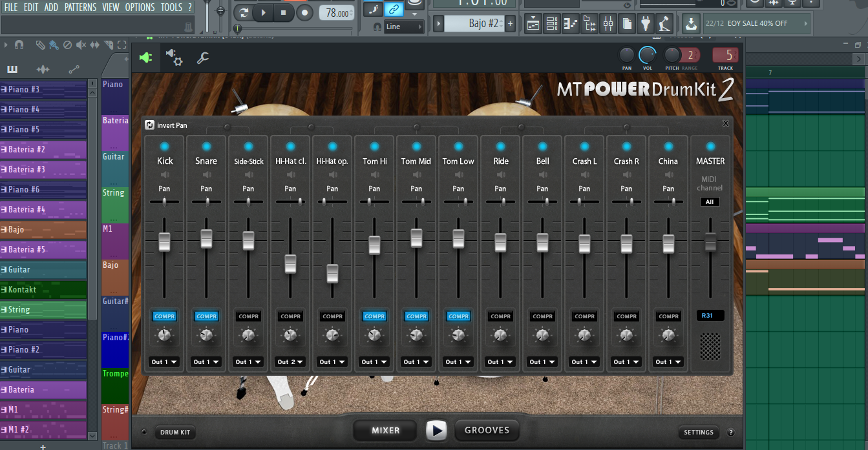Mute the Kick channel speaker icon
Image resolution: width=868 pixels, height=450 pixels.
pos(165,174)
